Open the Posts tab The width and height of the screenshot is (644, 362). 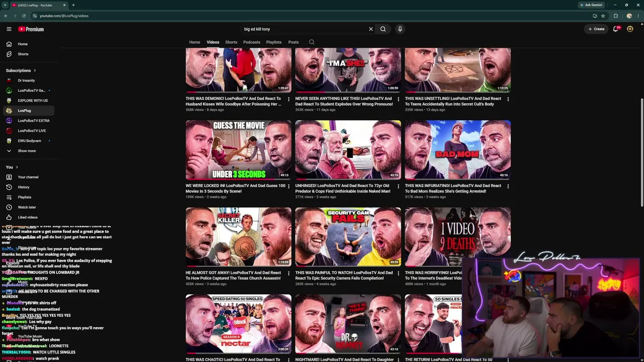pos(293,42)
